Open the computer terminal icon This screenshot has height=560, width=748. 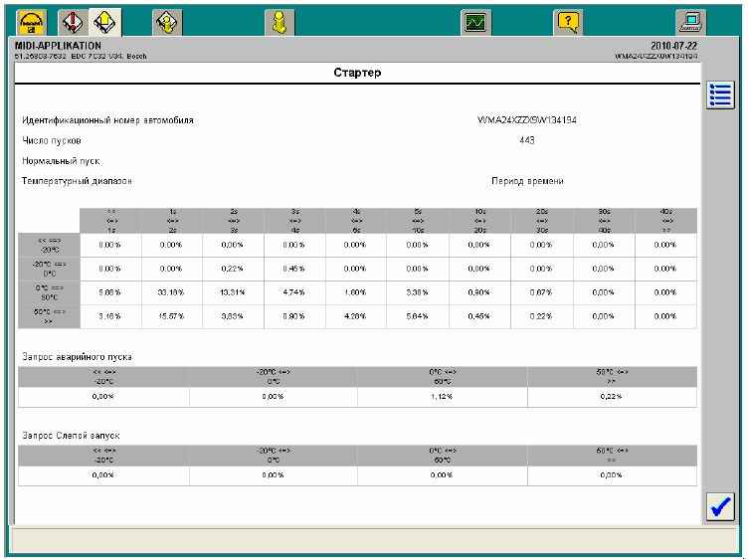click(690, 23)
